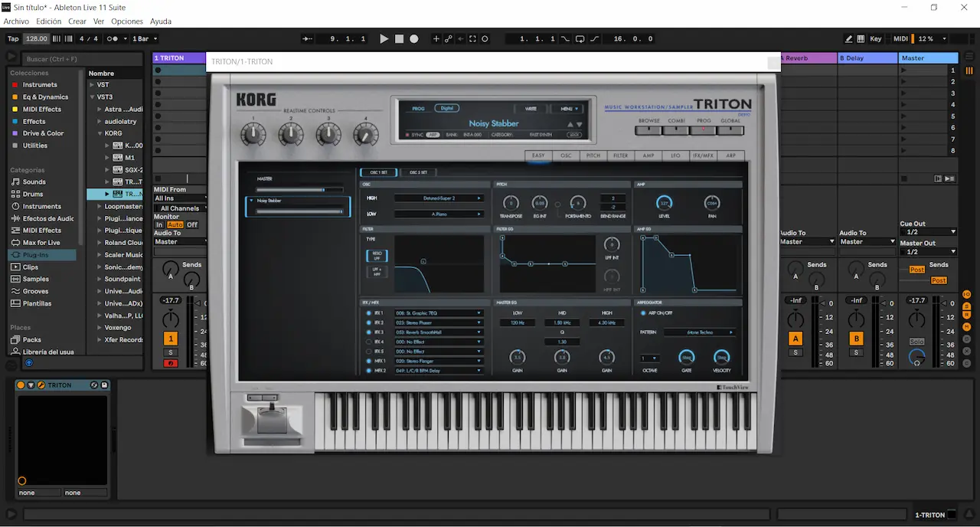The image size is (980, 527).
Task: Select the Drums category
Action: click(34, 194)
